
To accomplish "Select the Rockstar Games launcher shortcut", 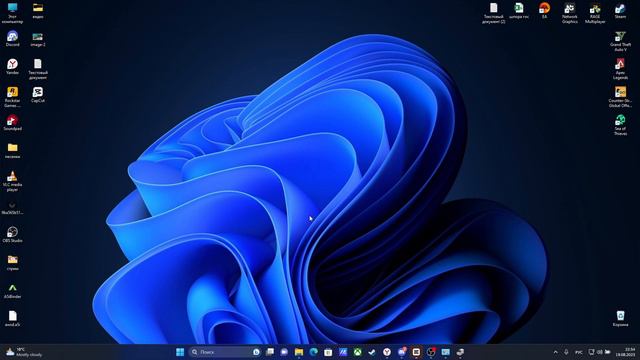I will pos(12,97).
